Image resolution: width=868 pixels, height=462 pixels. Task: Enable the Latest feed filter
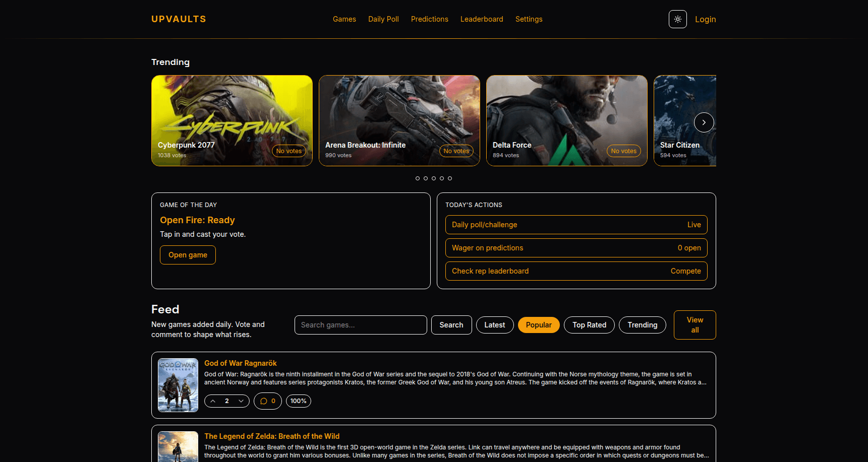[x=495, y=325]
